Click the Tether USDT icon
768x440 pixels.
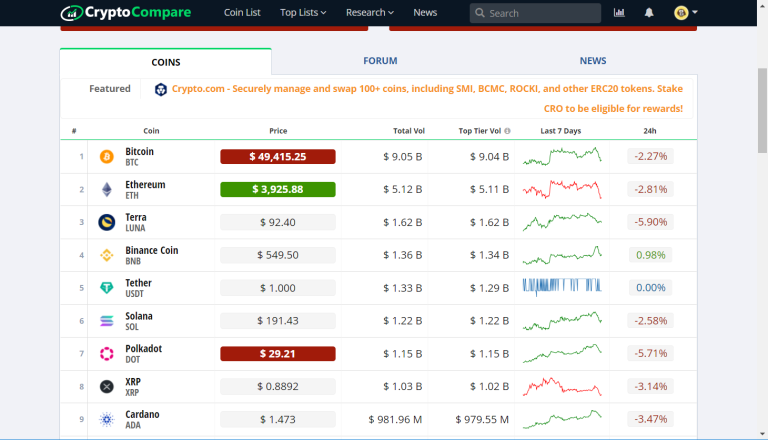[107, 288]
